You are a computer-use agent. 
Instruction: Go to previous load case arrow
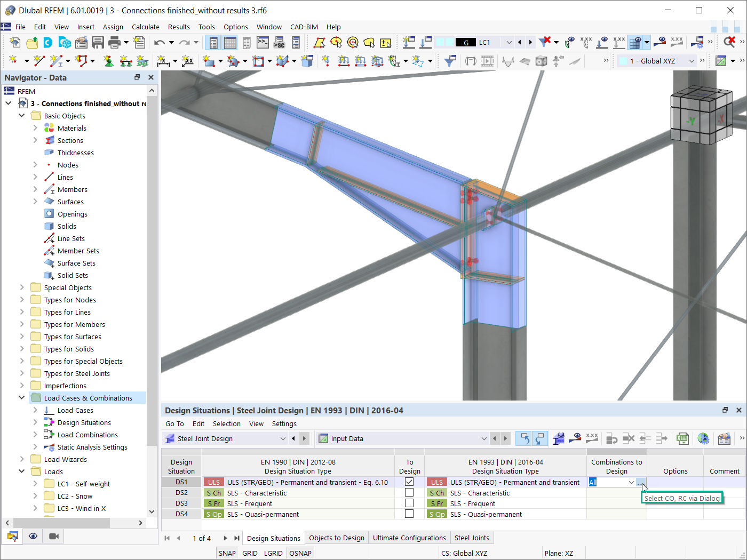519,42
